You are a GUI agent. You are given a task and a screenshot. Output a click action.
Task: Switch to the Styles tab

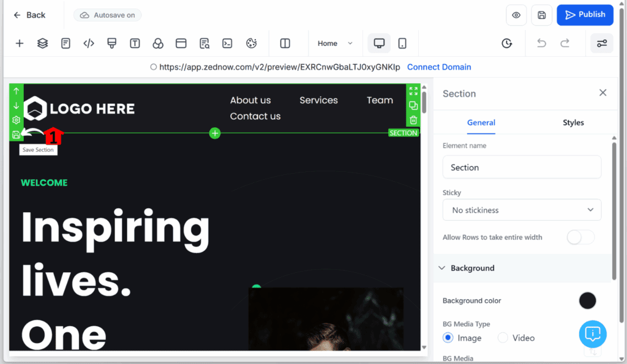[573, 123]
